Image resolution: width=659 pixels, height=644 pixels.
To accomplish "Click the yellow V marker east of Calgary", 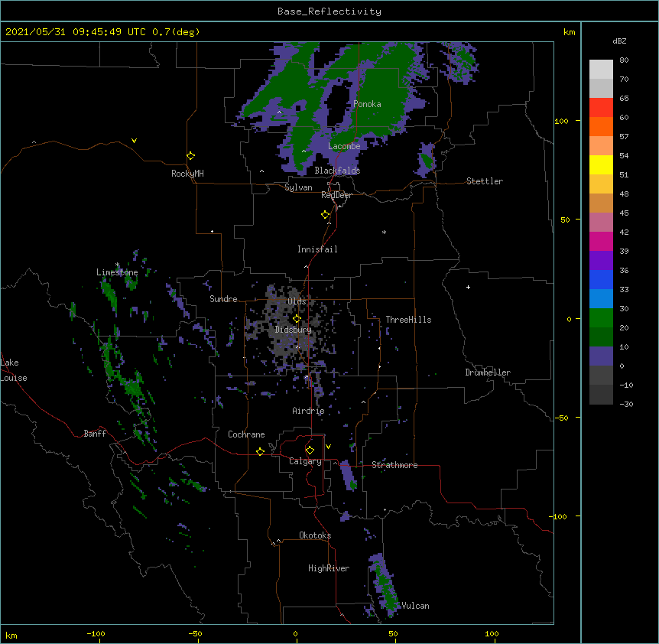I will 328,447.
